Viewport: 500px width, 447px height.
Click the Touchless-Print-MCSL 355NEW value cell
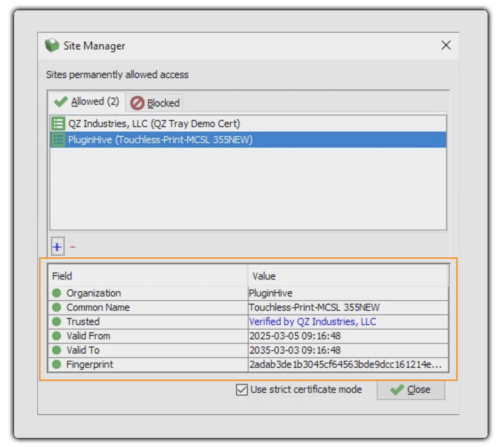(348, 308)
